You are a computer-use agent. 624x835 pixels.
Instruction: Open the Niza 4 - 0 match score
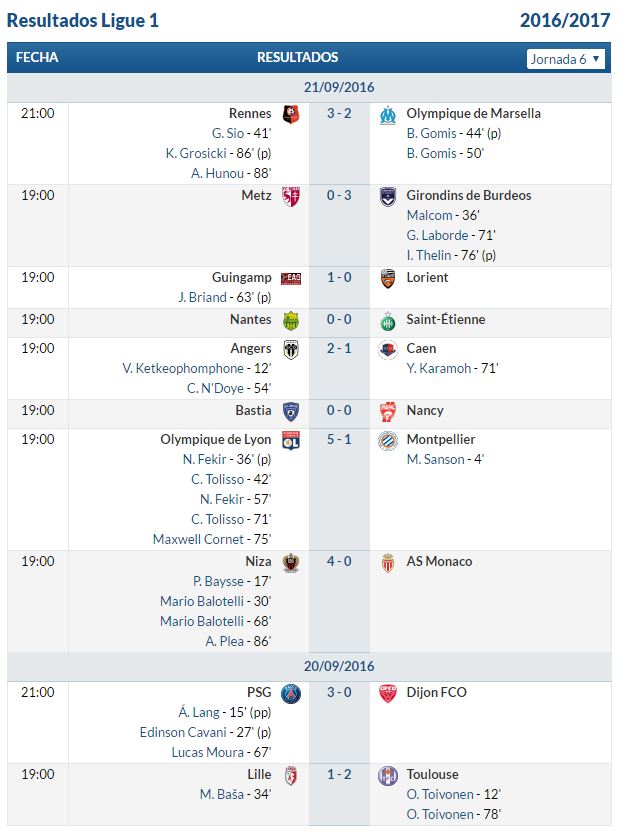point(339,561)
